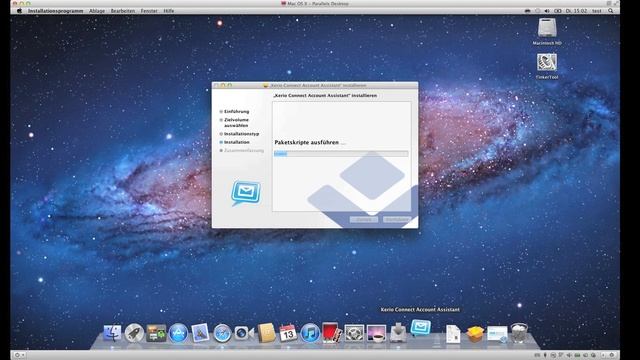Open iCal calendar showing 13
Image resolution: width=640 pixels, height=360 pixels.
(x=288, y=333)
